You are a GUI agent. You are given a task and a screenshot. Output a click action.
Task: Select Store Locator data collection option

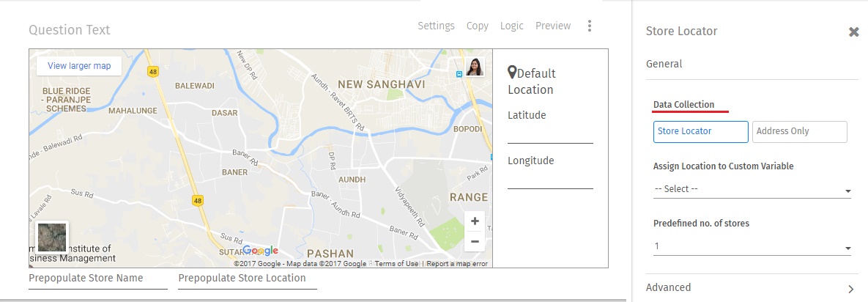[x=700, y=131]
